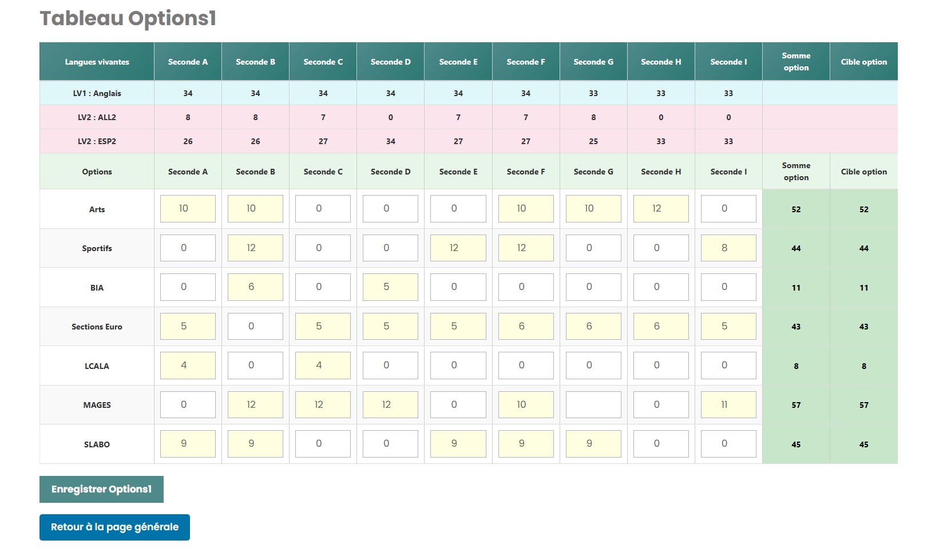Click the BIA field for Seconde D
943x560 pixels.
click(390, 287)
